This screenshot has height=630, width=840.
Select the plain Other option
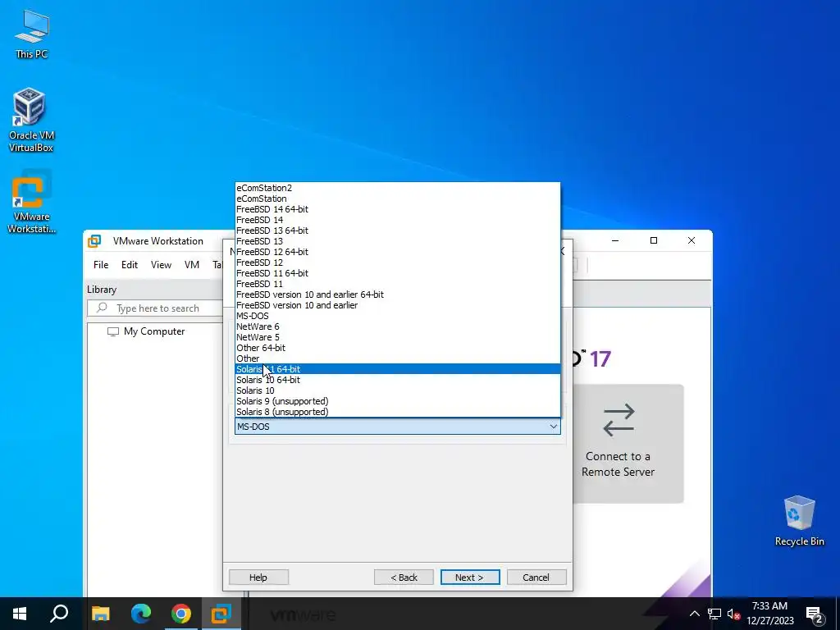click(x=398, y=359)
